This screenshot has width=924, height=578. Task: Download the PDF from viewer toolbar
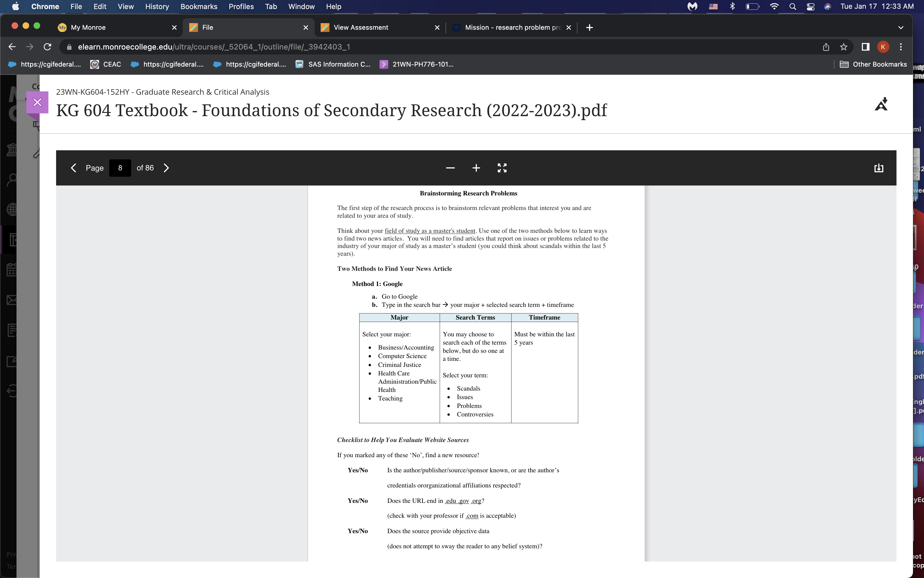coord(879,168)
